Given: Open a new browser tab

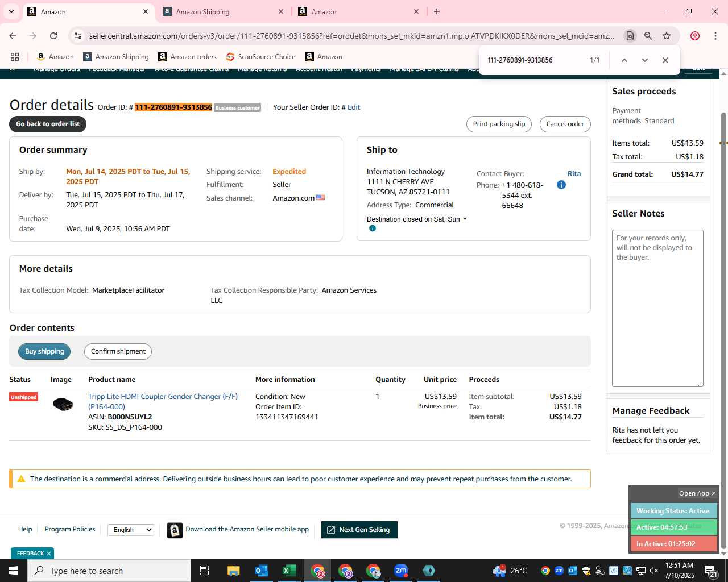Looking at the screenshot, I should coord(437,11).
